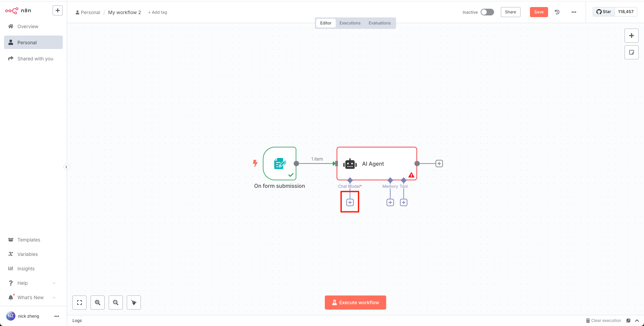Click the What's New bell icon
The height and width of the screenshot is (326, 644).
point(11,297)
